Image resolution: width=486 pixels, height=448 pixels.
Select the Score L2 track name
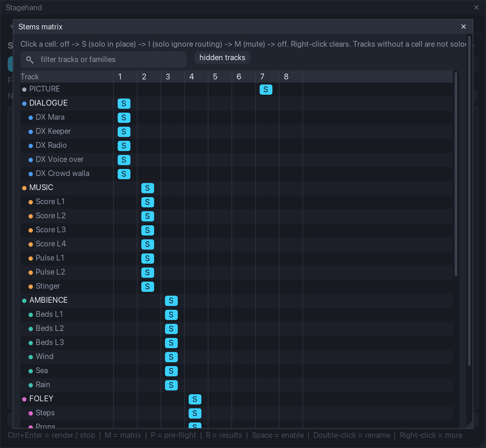click(x=51, y=216)
